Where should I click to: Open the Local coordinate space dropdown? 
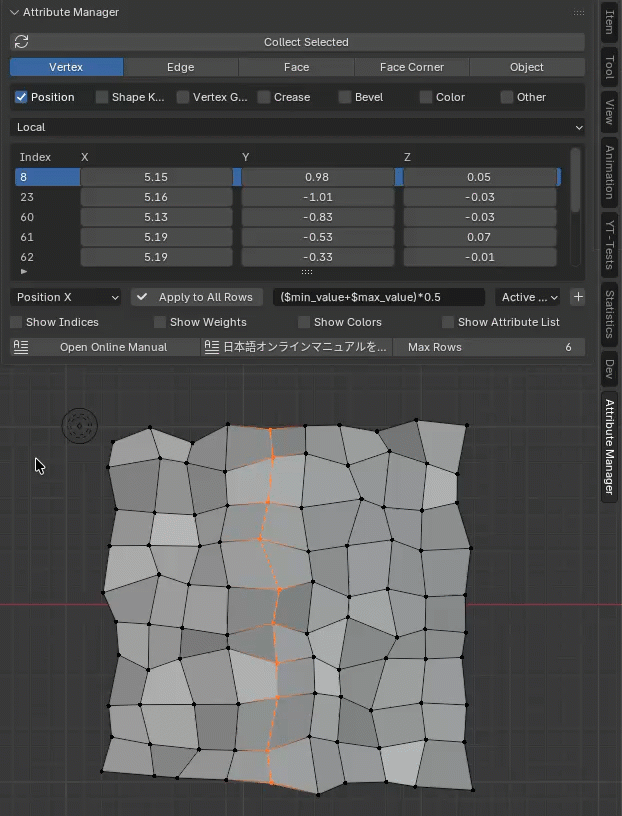point(297,127)
